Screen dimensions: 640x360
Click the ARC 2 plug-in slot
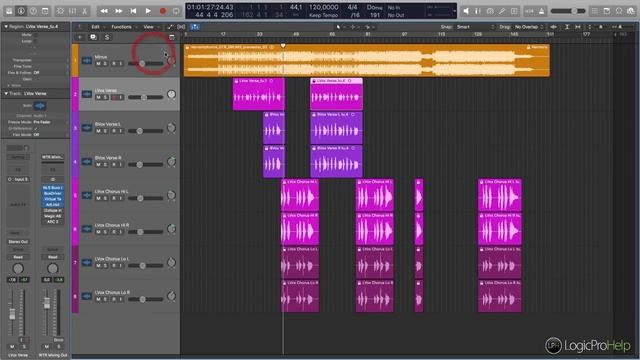pyautogui.click(x=53, y=222)
